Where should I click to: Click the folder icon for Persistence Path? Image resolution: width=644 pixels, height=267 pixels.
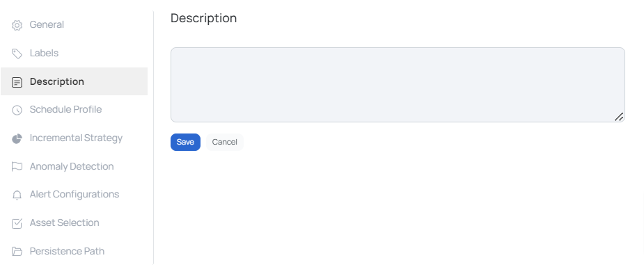click(17, 252)
